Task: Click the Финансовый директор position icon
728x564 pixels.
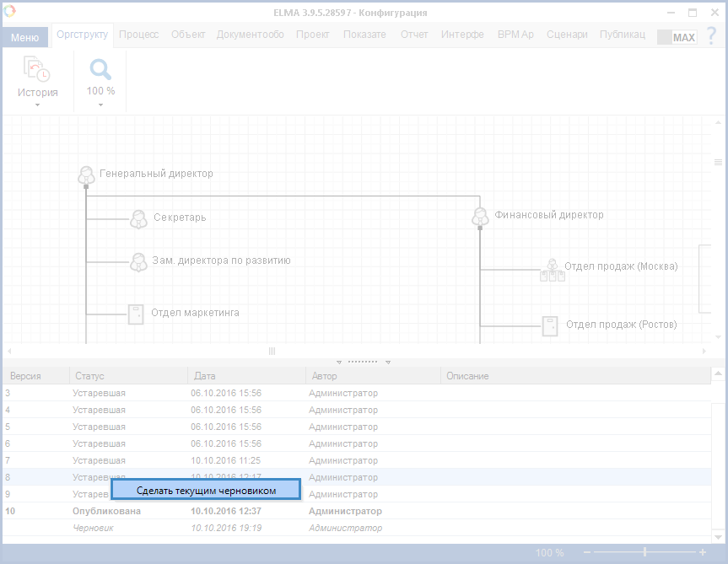Action: (480, 216)
